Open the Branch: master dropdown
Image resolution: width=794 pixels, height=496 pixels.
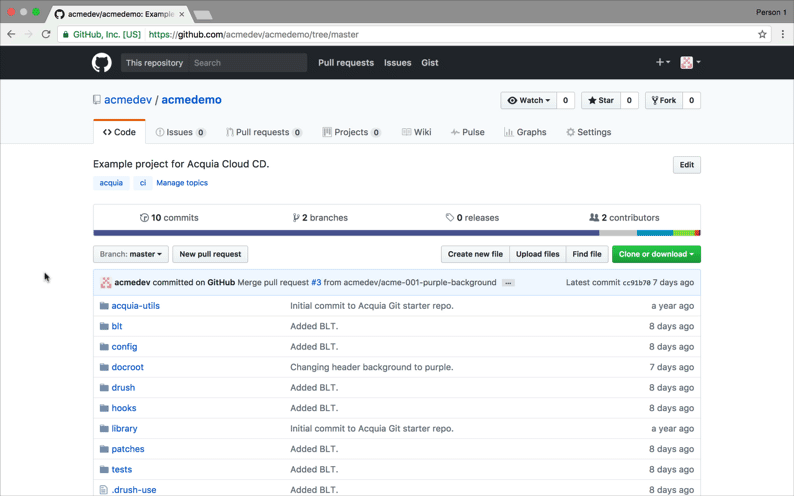point(131,254)
